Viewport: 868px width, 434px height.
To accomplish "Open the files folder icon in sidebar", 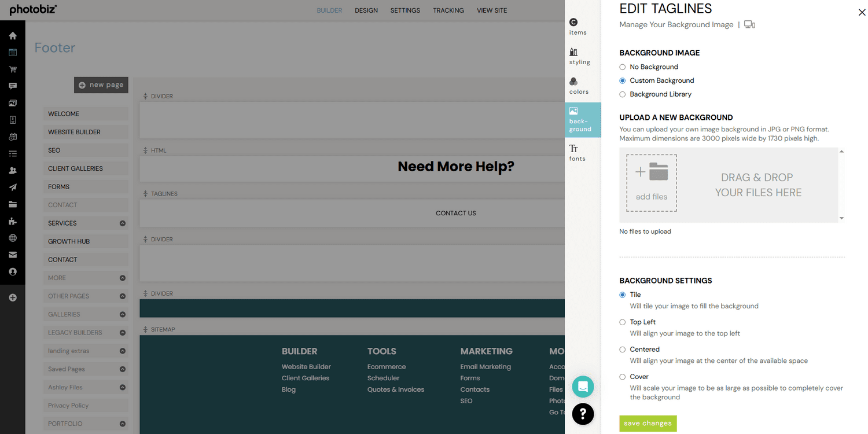I will tap(13, 204).
